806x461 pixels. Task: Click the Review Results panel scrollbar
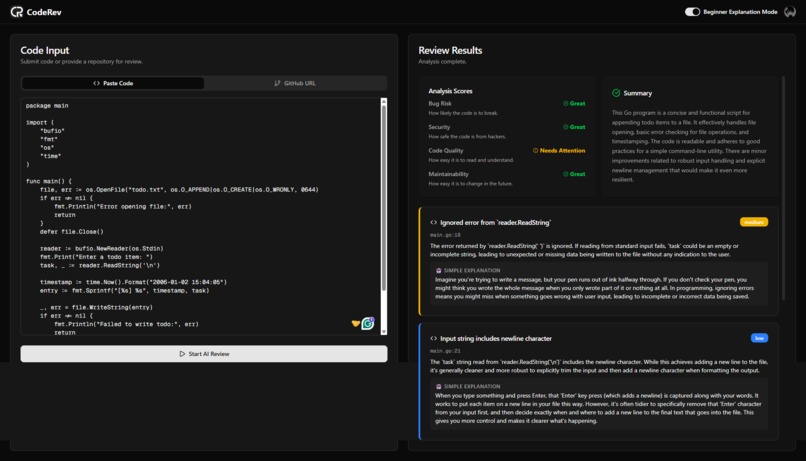click(x=783, y=188)
